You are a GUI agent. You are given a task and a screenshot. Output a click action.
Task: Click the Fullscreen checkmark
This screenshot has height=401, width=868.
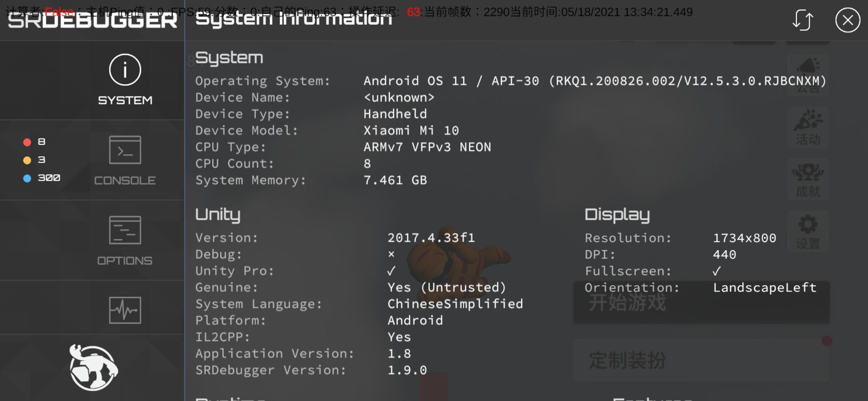(716, 271)
